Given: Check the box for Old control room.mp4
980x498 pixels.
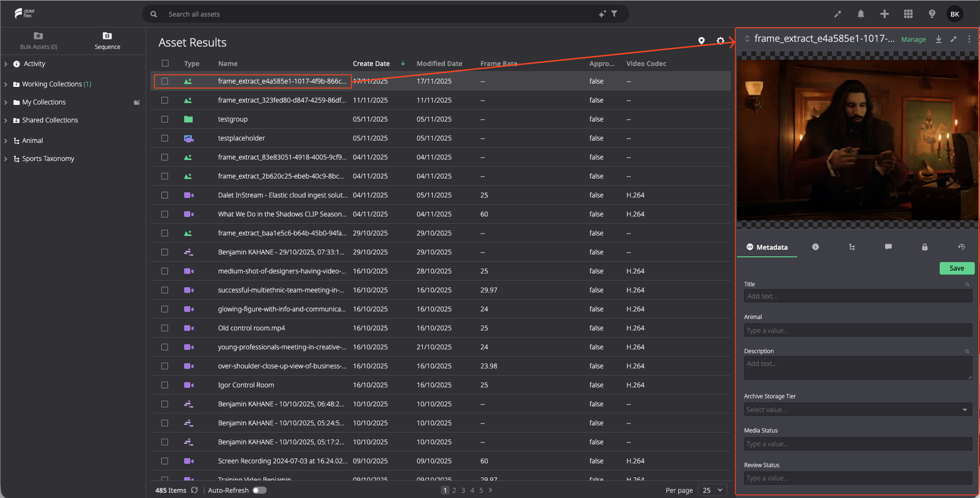Looking at the screenshot, I should tap(165, 328).
